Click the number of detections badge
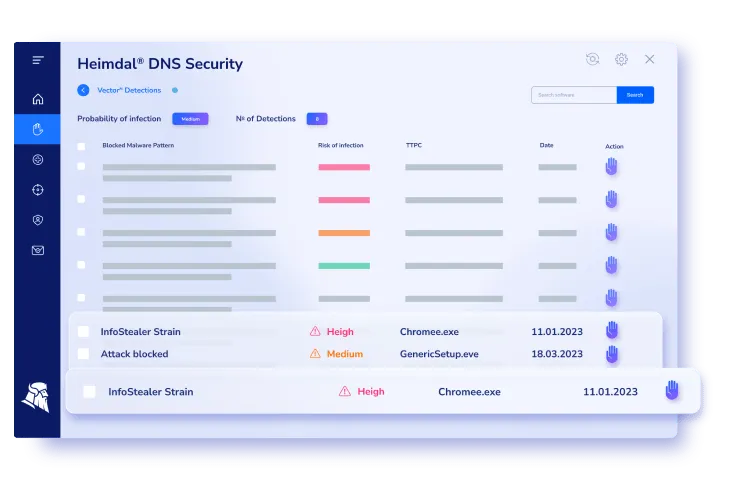This screenshot has width=730, height=500. pyautogui.click(x=317, y=119)
